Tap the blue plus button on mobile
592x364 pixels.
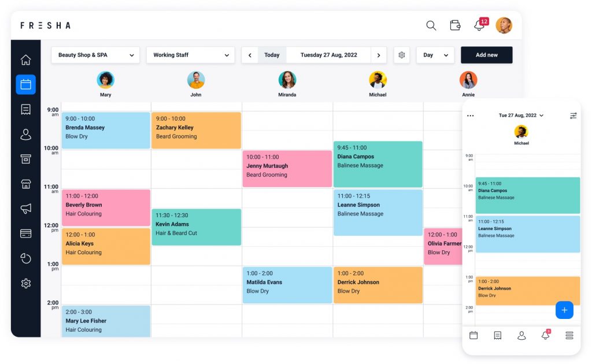click(564, 310)
